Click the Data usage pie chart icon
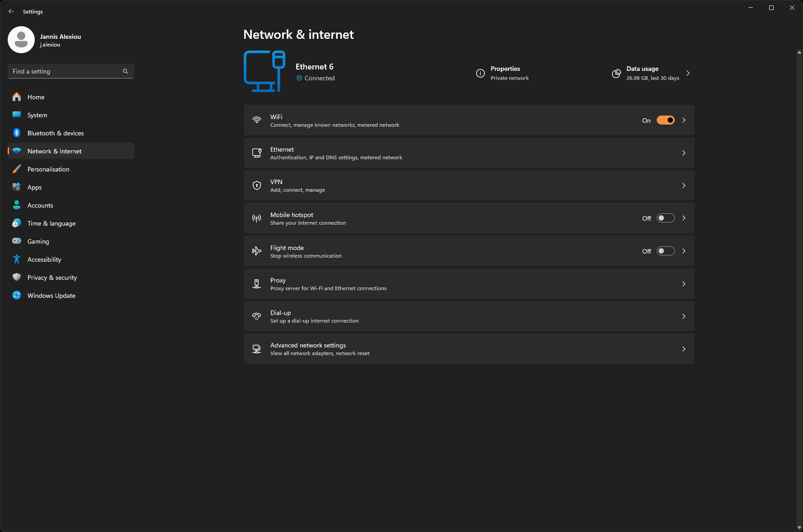This screenshot has height=532, width=803. [616, 73]
